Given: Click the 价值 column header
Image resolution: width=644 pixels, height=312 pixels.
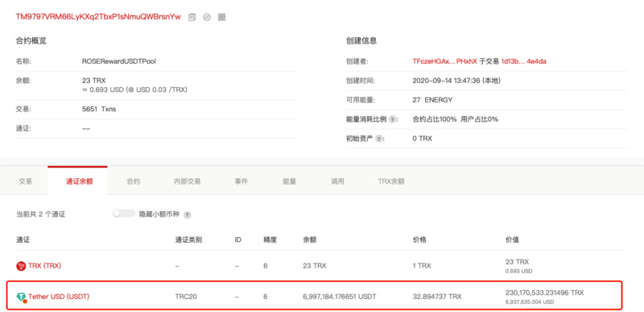Looking at the screenshot, I should click(512, 239).
